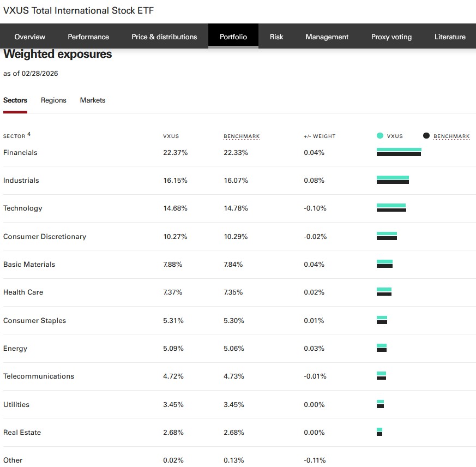
Task: Click the teal Technology VXUS bar
Action: pyautogui.click(x=391, y=205)
